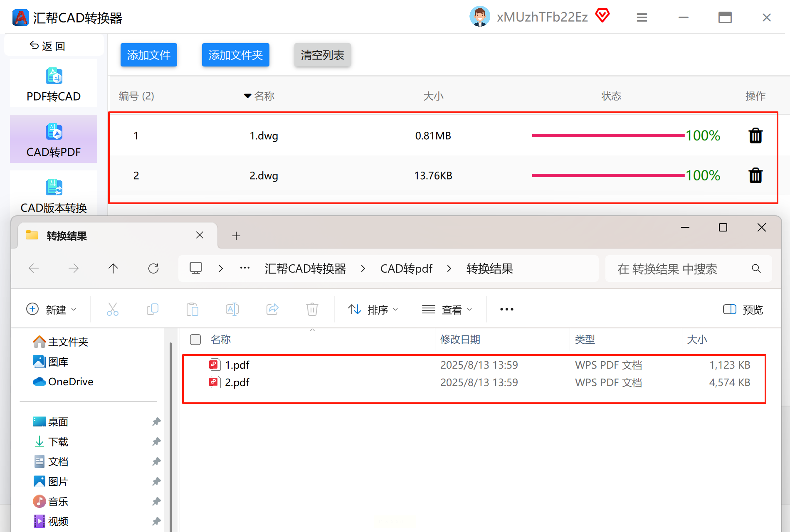
Task: Click the 添加文件 button
Action: (x=148, y=55)
